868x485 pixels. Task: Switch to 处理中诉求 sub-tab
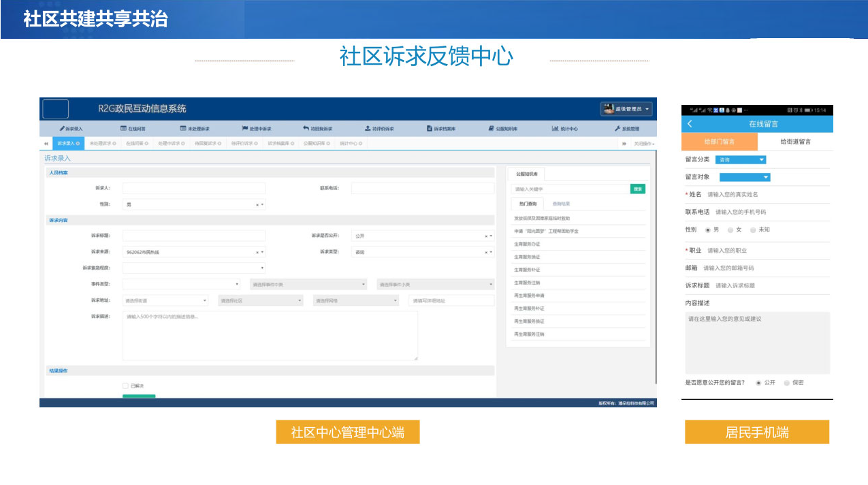coord(173,144)
